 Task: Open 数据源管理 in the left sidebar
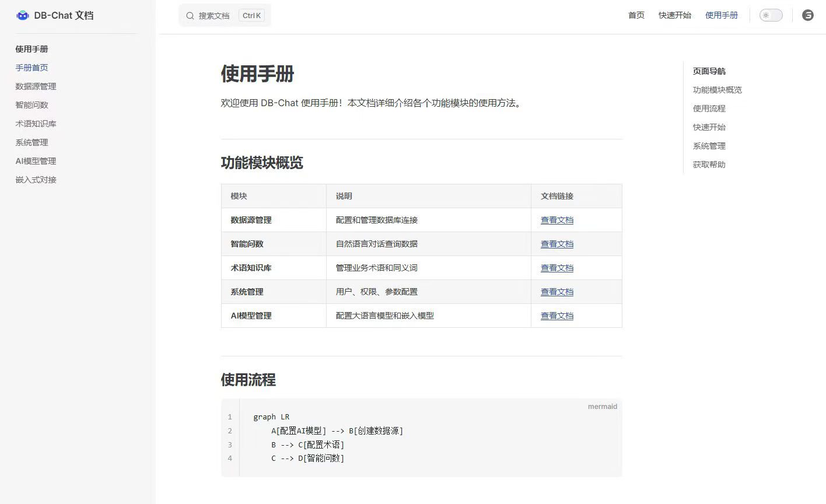coord(36,86)
